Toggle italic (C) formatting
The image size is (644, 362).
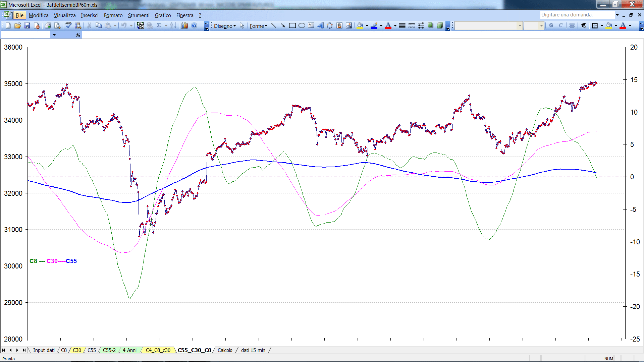click(x=560, y=26)
